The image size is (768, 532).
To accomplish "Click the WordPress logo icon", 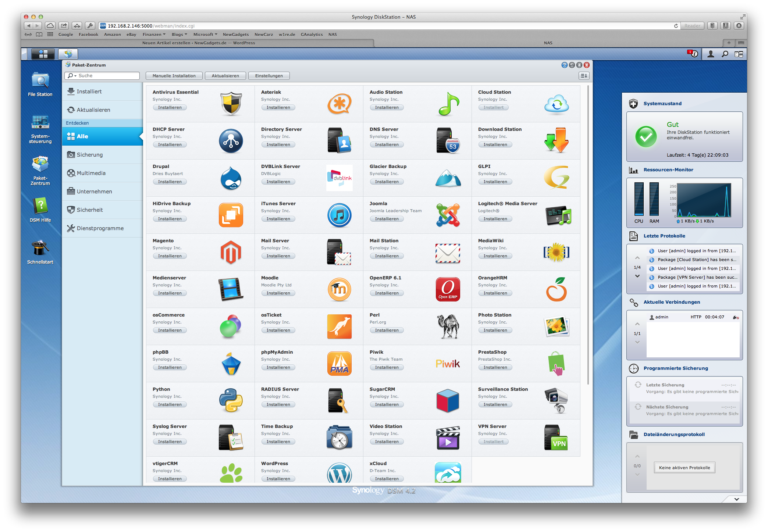I will pyautogui.click(x=339, y=473).
